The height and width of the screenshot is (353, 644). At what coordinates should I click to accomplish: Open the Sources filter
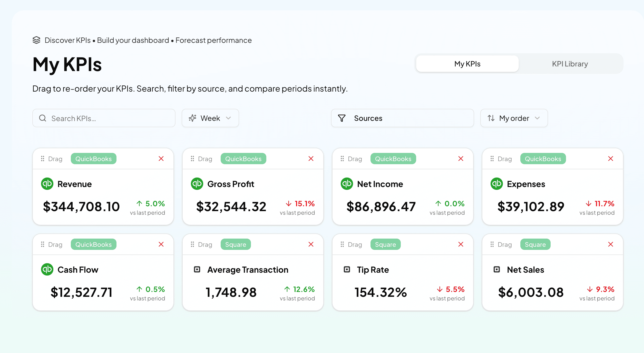tap(402, 118)
